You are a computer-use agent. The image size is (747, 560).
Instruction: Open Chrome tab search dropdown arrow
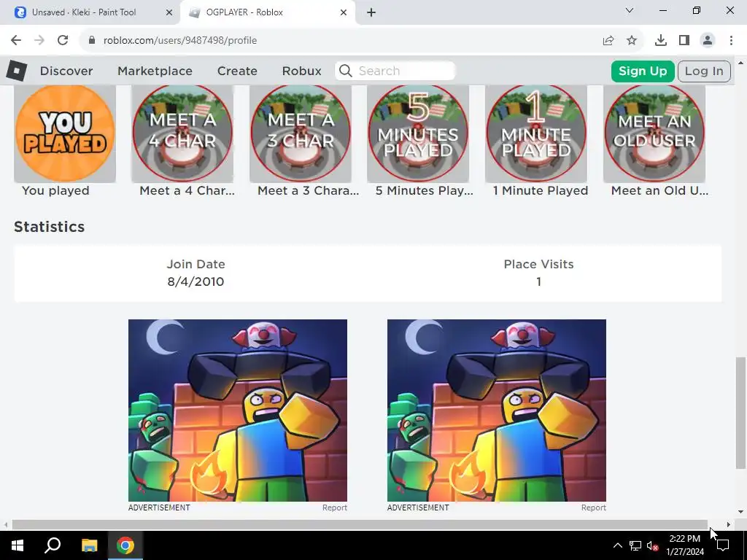(x=630, y=10)
